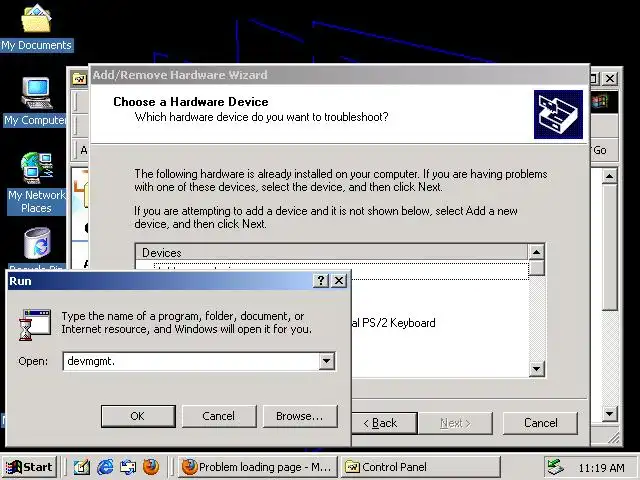Image resolution: width=640 pixels, height=480 pixels.
Task: Click Control Panel window scroll down arrow
Action: pyautogui.click(x=609, y=414)
